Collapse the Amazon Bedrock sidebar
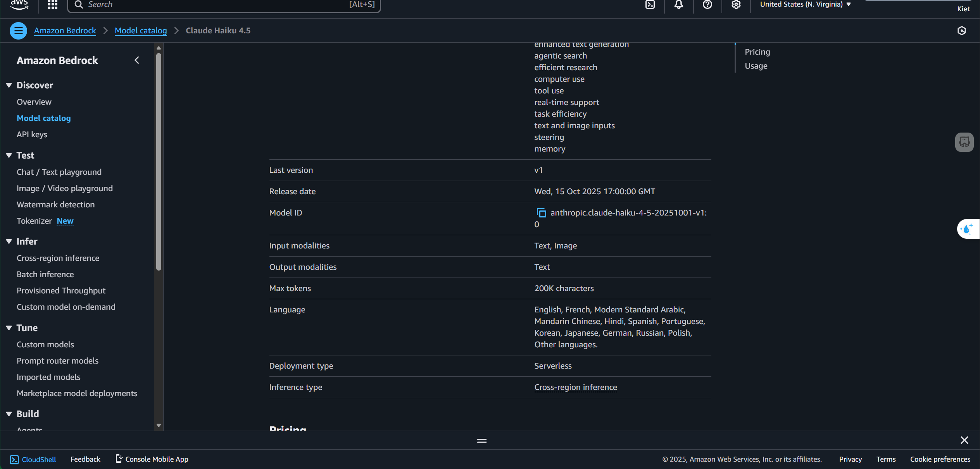 [x=137, y=60]
